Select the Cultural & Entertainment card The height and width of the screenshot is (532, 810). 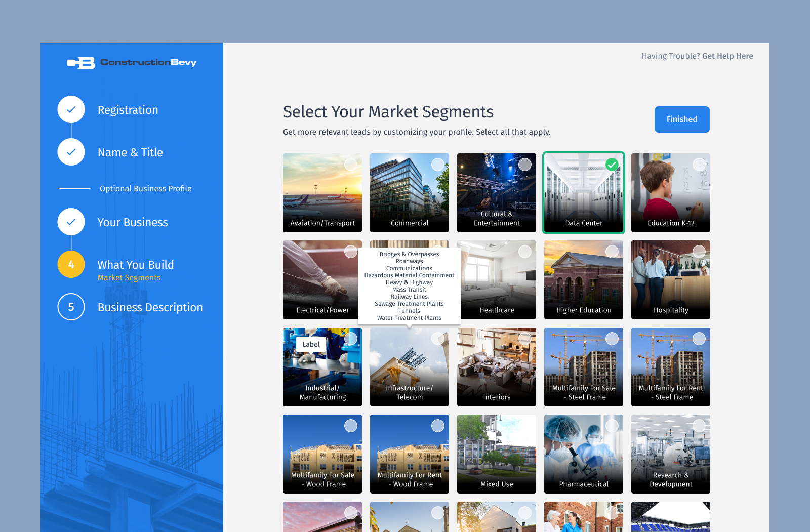pyautogui.click(x=497, y=193)
